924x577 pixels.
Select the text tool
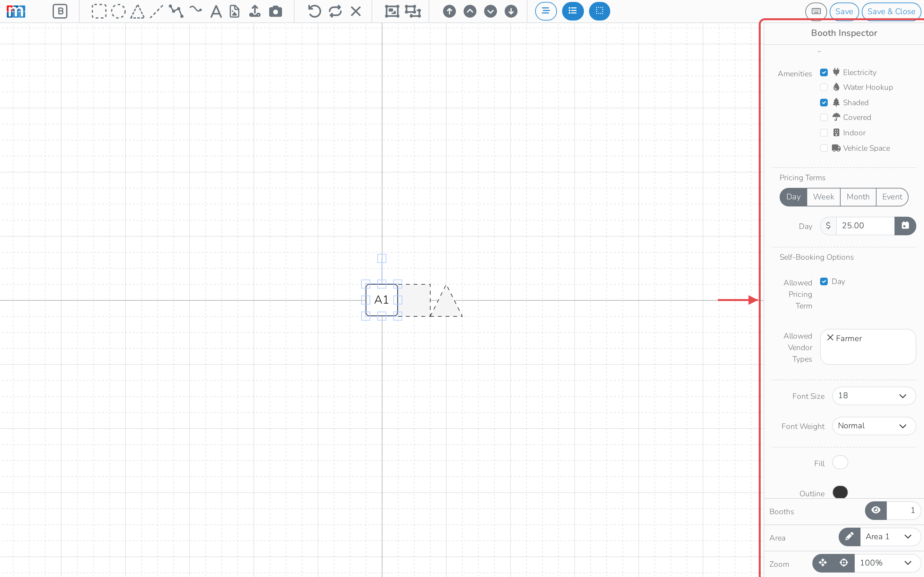[216, 12]
